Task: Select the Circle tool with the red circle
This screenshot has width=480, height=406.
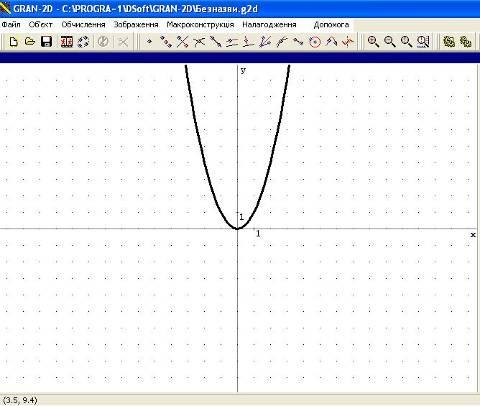Action: click(315, 42)
